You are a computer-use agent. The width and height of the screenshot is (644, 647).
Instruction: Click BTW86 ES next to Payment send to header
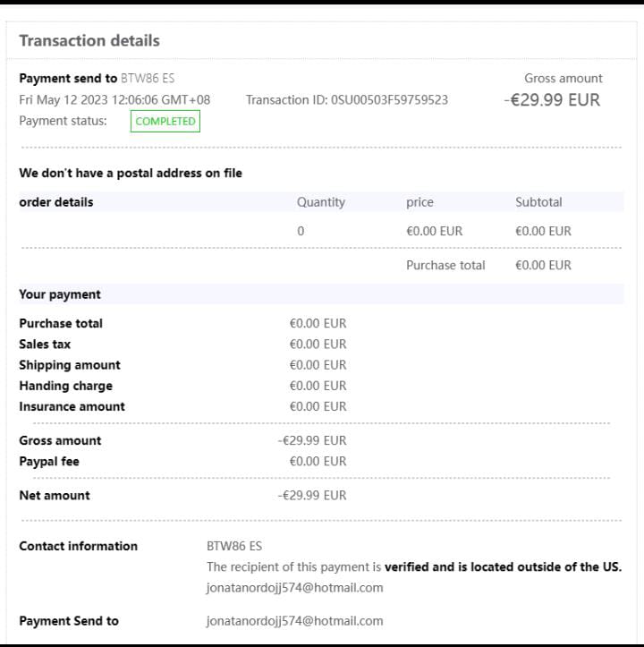(148, 79)
